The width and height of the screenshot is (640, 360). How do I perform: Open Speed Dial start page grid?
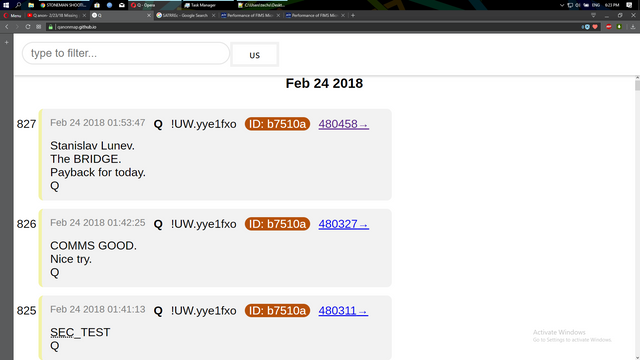coord(39,27)
